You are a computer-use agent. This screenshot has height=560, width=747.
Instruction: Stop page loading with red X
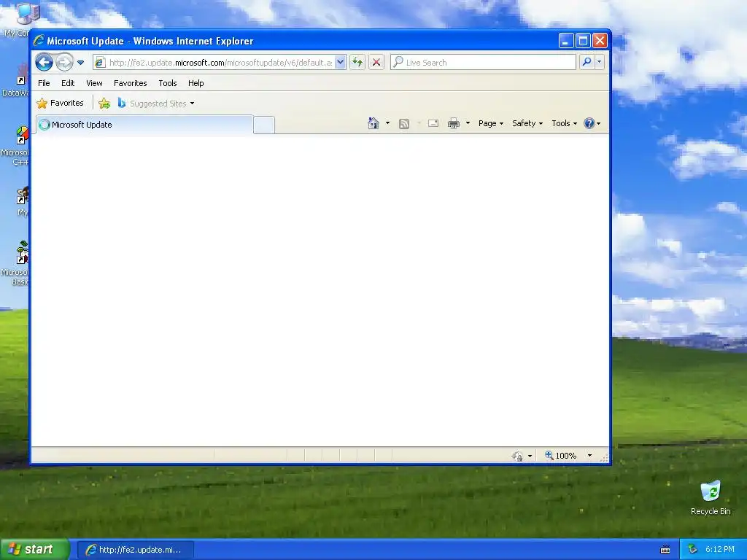pos(376,63)
